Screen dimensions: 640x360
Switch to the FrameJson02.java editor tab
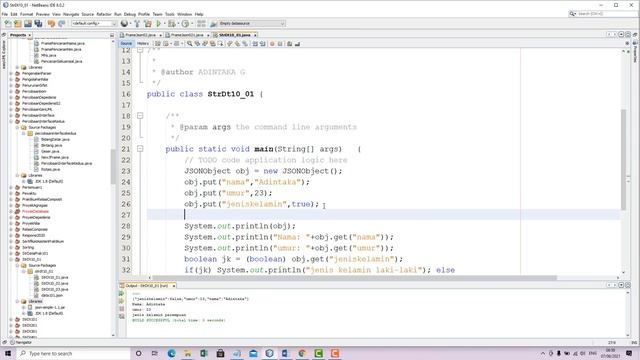pos(140,35)
